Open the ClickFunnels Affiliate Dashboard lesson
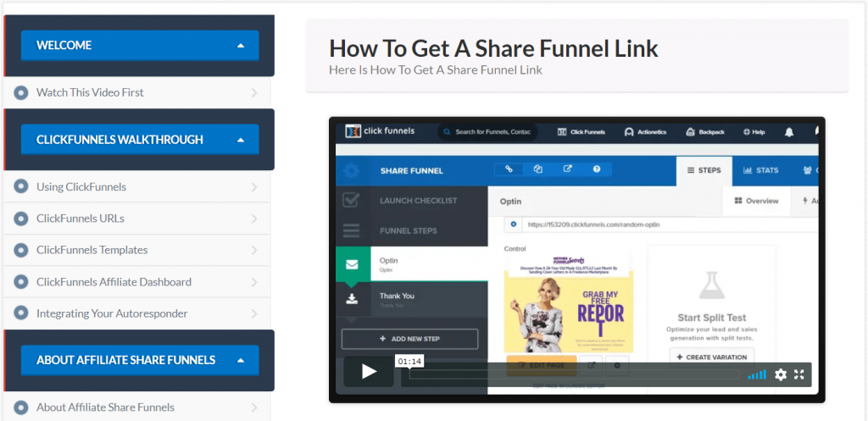This screenshot has height=421, width=868. pyautogui.click(x=136, y=282)
